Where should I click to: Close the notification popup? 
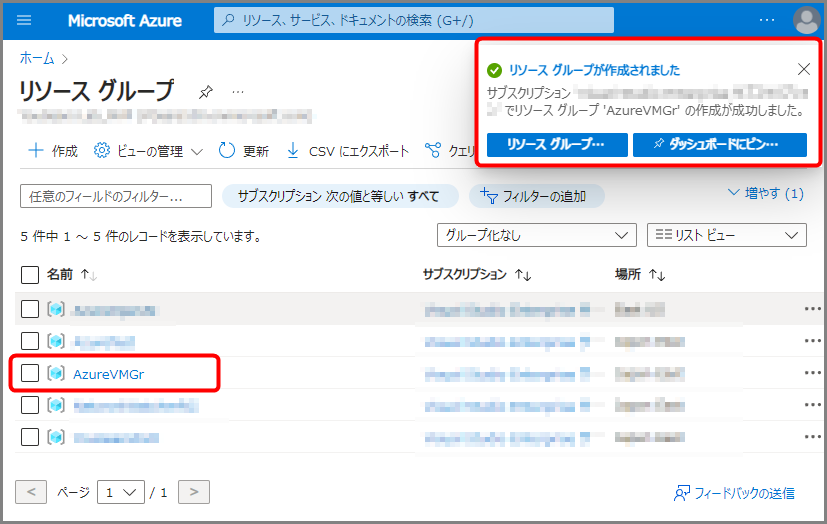click(x=804, y=69)
